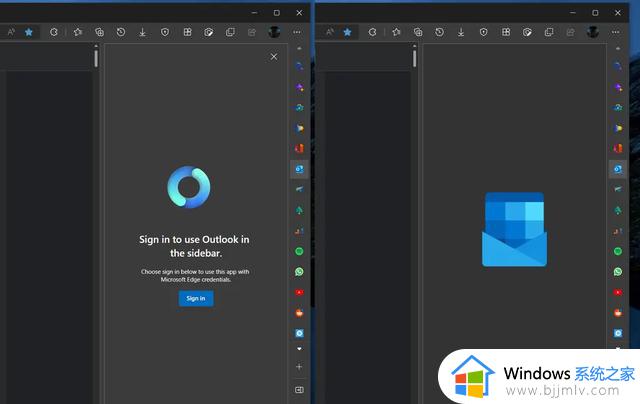Image resolution: width=640 pixels, height=404 pixels.
Task: Open Spotify icon in left window sidebar
Action: coord(299,251)
